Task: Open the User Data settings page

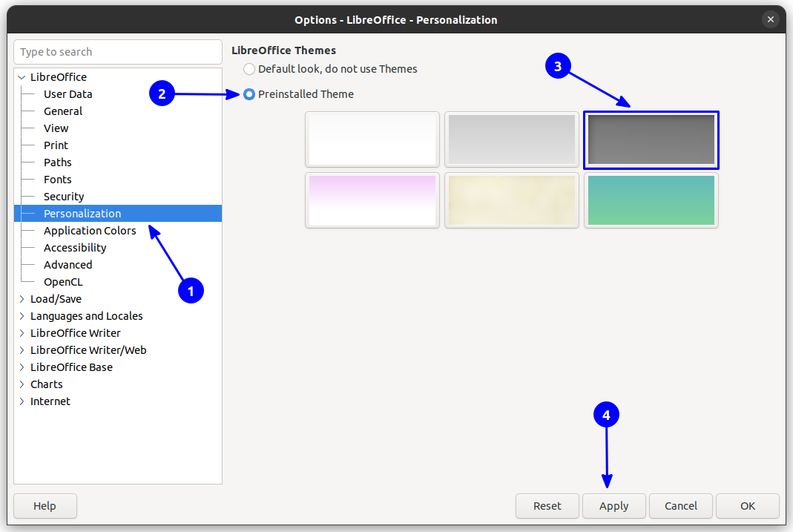Action: point(68,93)
